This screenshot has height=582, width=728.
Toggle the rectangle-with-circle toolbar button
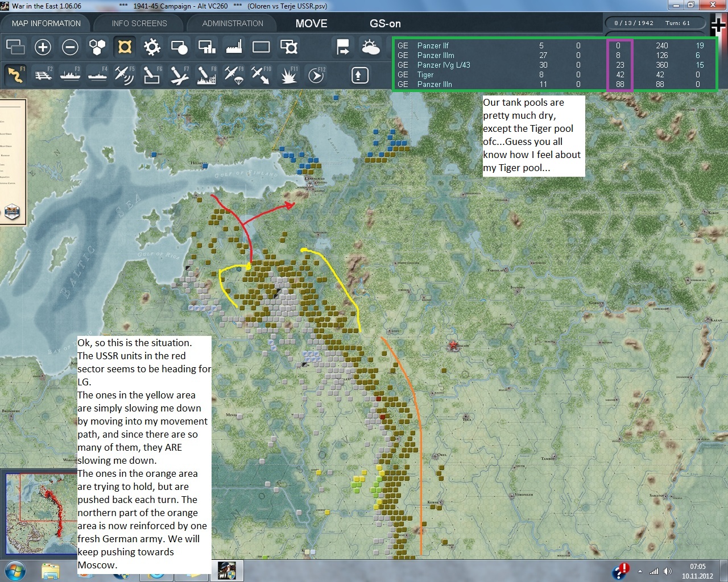click(x=179, y=47)
